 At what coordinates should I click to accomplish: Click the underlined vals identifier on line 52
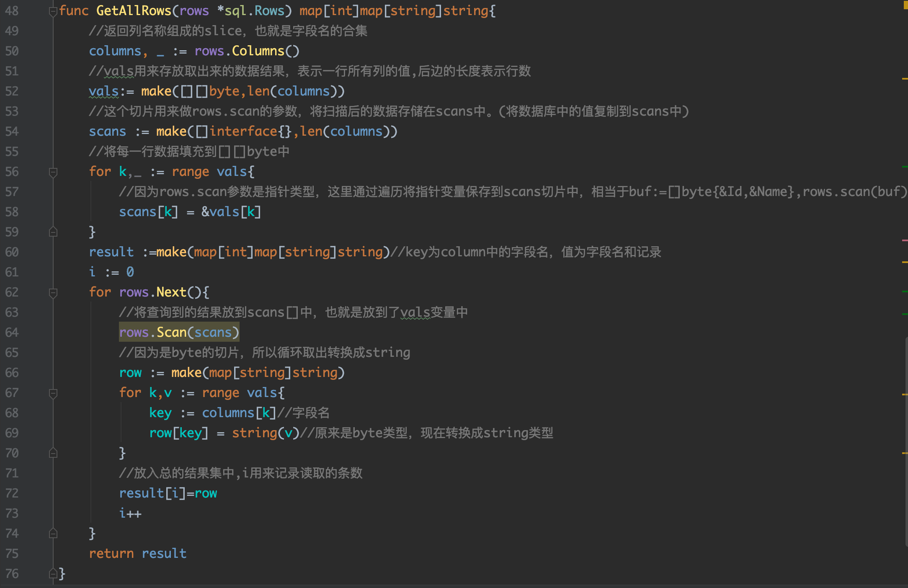103,91
